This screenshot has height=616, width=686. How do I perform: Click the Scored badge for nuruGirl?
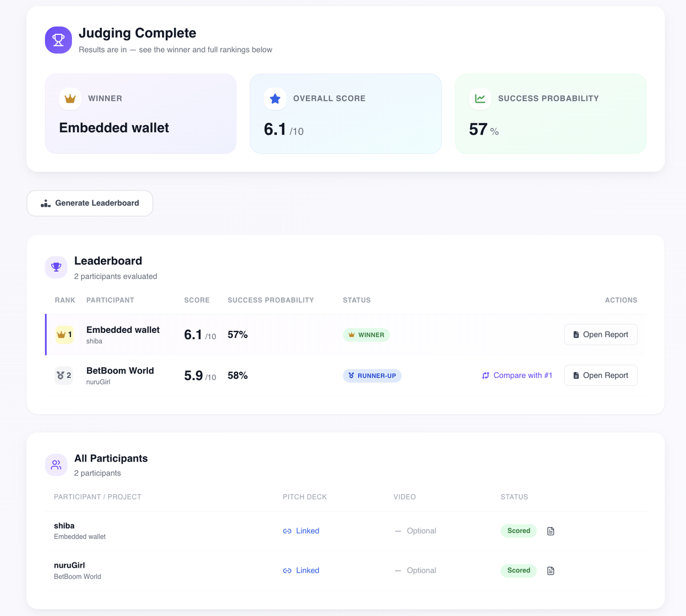pyautogui.click(x=519, y=570)
